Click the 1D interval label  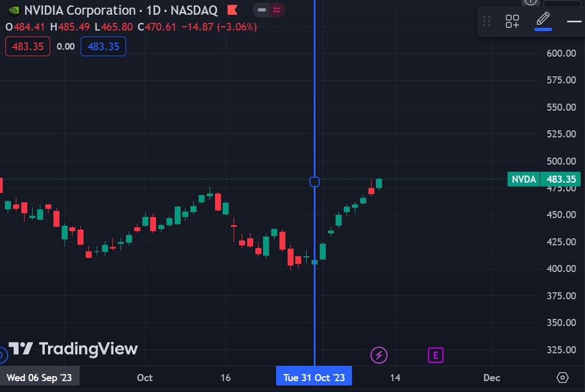coord(153,10)
